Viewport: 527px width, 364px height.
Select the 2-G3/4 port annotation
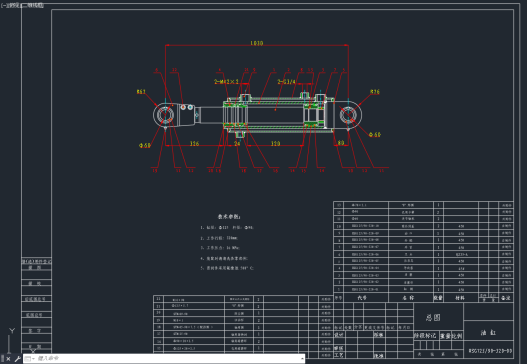287,82
